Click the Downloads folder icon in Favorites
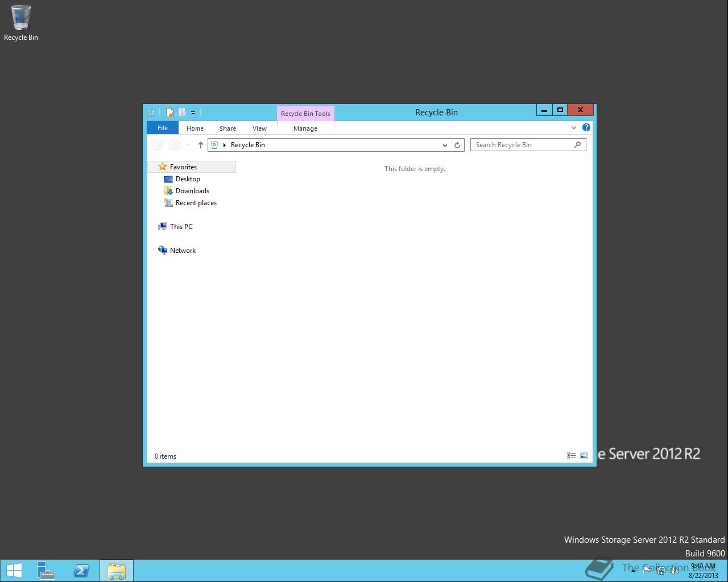Viewport: 728px width, 582px height. (x=168, y=191)
